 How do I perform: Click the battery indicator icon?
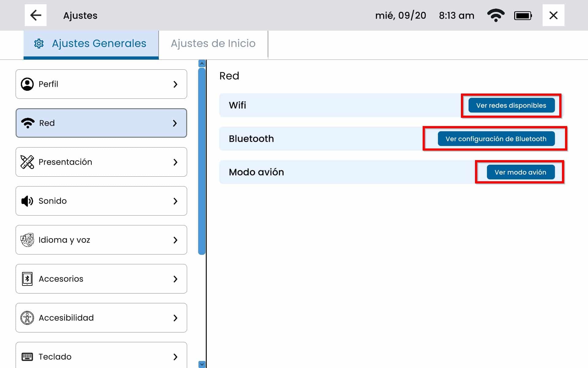coord(523,16)
